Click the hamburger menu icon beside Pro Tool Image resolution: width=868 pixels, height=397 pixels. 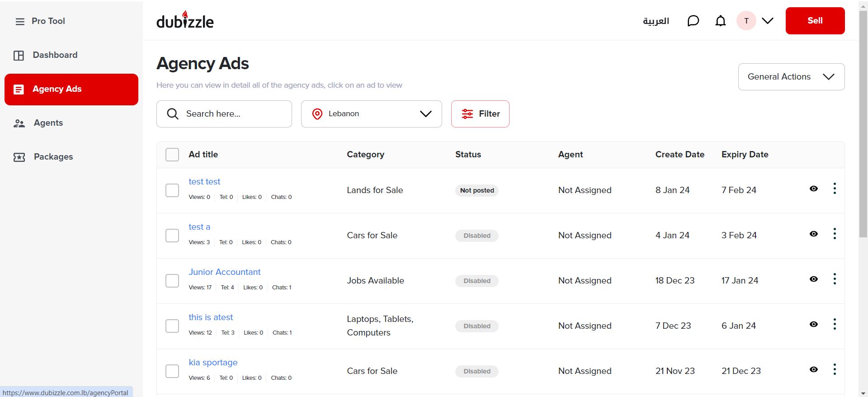pyautogui.click(x=20, y=21)
